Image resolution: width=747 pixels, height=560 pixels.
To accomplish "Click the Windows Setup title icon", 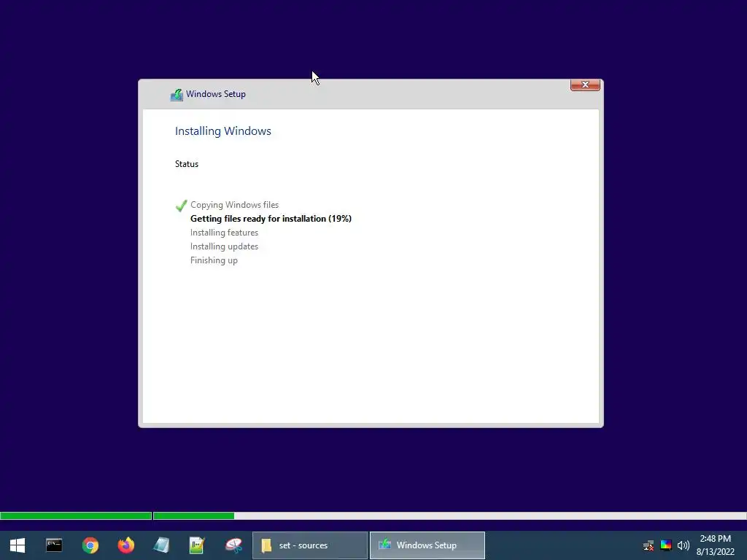I will pos(177,95).
